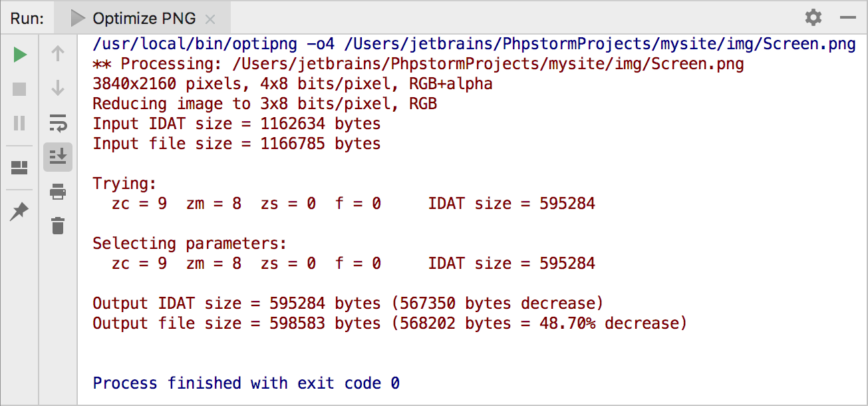Screen dimensions: 868x406
Task: Select the Restore Layout icon
Action: pyautogui.click(x=19, y=168)
